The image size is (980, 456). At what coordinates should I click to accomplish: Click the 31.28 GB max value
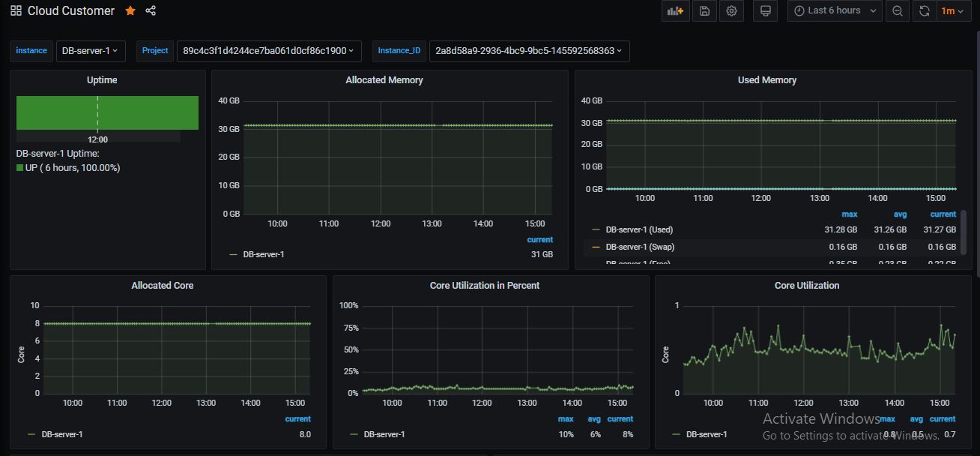pos(841,229)
